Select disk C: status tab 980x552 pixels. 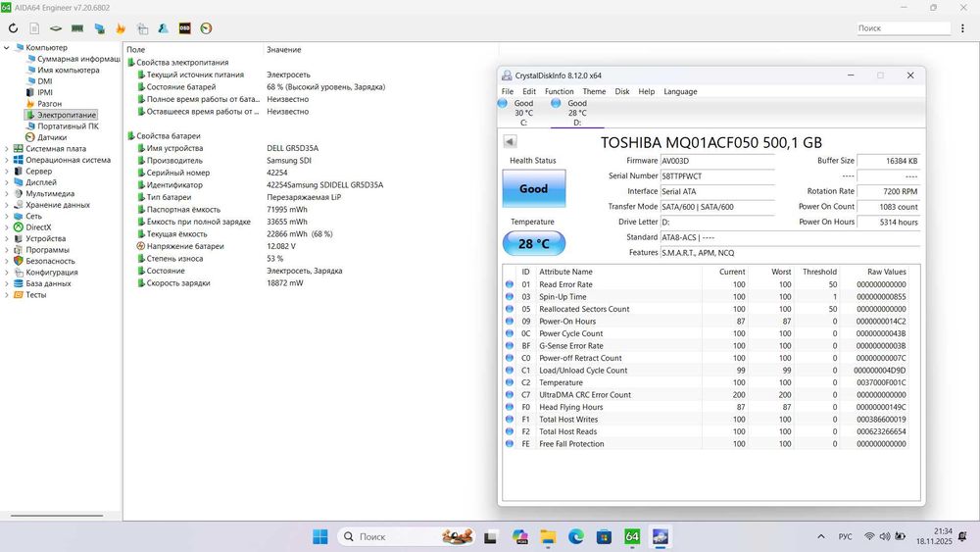tap(523, 112)
